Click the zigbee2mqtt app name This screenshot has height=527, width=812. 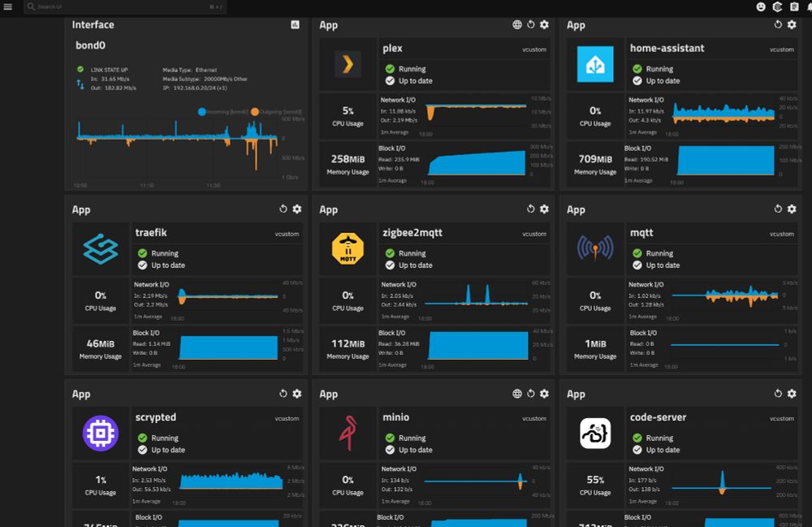tap(412, 232)
